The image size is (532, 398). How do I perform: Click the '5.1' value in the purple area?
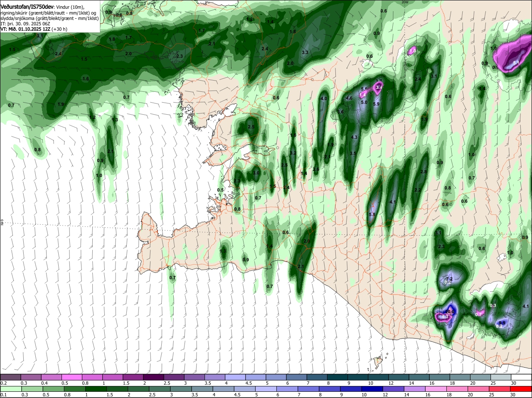pos(517,63)
